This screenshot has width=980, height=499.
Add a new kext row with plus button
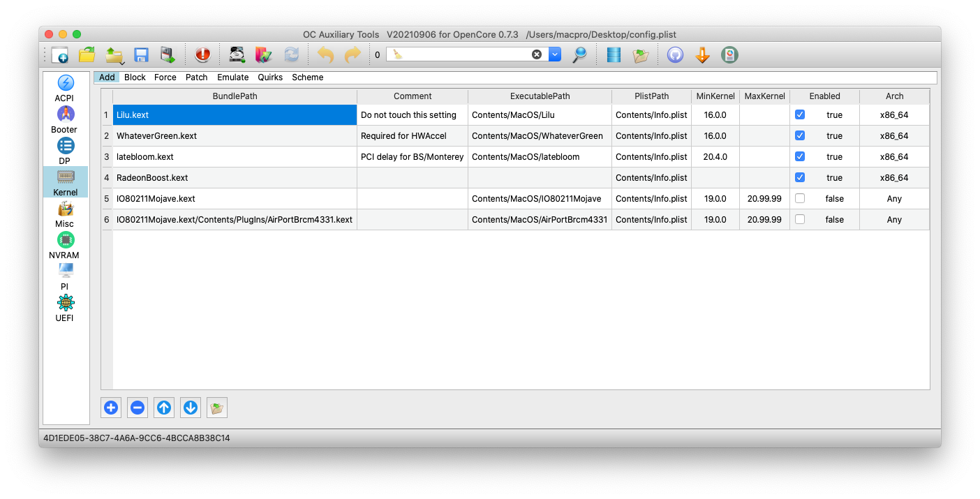111,408
